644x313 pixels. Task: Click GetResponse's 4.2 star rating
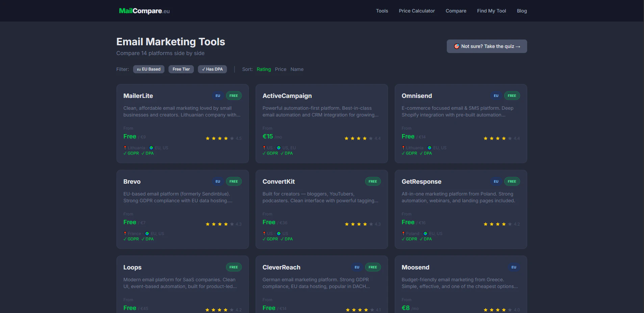[x=501, y=224]
